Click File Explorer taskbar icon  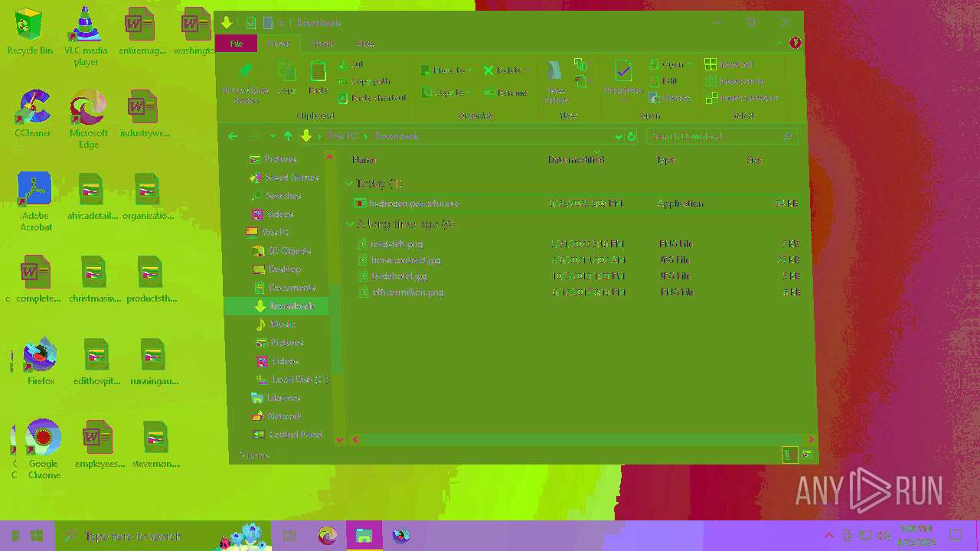pyautogui.click(x=364, y=536)
